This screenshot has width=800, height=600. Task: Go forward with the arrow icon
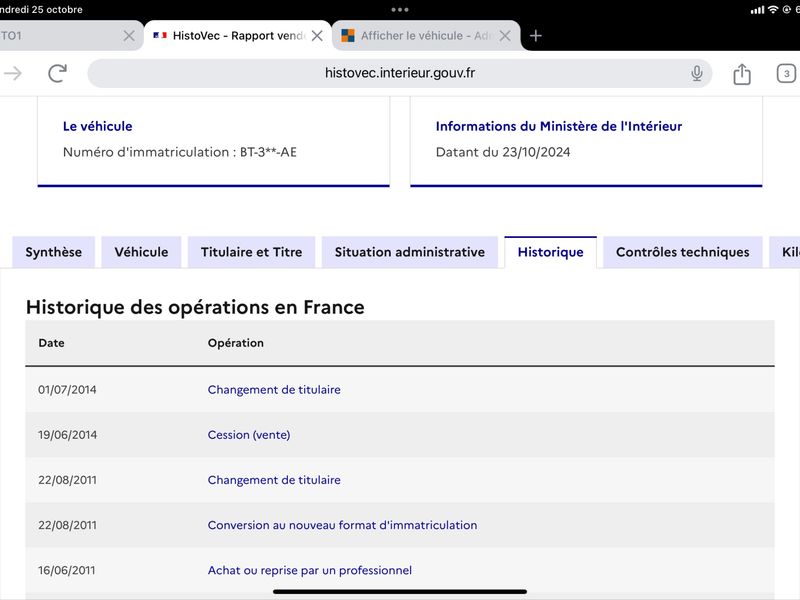click(13, 73)
